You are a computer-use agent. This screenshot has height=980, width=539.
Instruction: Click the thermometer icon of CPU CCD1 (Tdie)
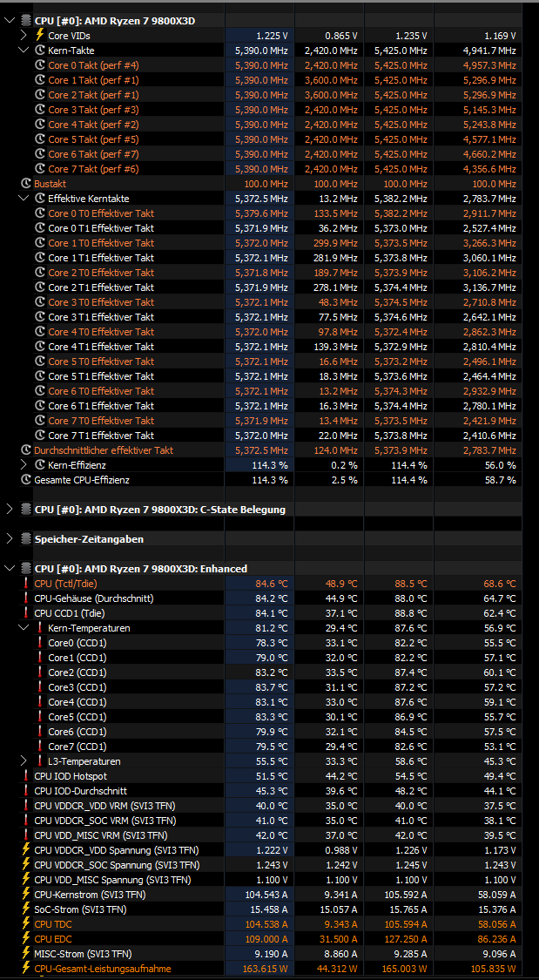pyautogui.click(x=25, y=613)
